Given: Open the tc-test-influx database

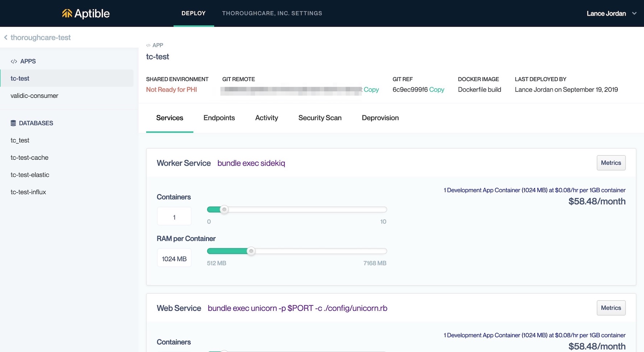Looking at the screenshot, I should point(28,192).
